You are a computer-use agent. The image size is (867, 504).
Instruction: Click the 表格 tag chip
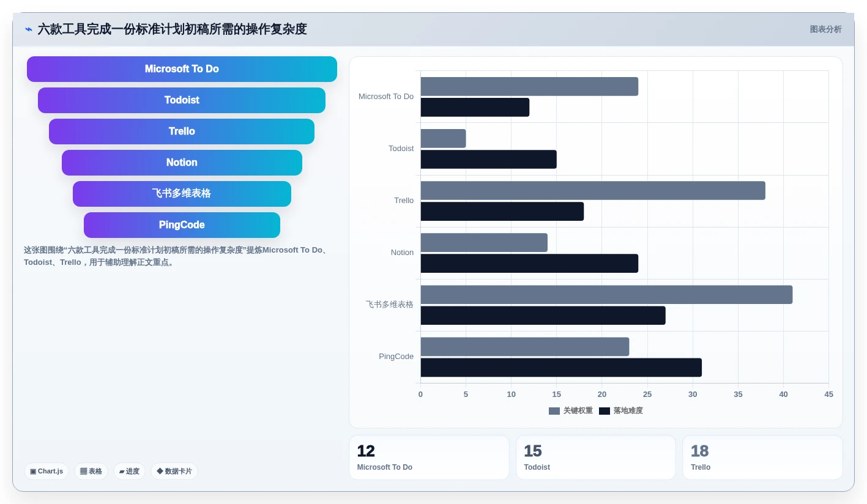91,472
